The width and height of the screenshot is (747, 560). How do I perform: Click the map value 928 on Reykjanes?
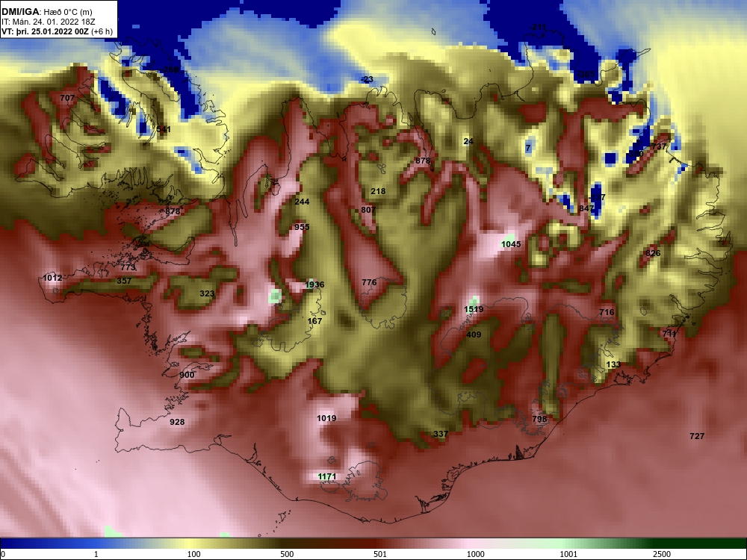tap(177, 422)
